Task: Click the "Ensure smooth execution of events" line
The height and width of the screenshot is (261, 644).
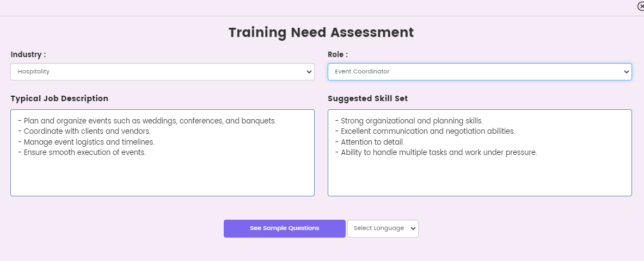Action: click(85, 152)
